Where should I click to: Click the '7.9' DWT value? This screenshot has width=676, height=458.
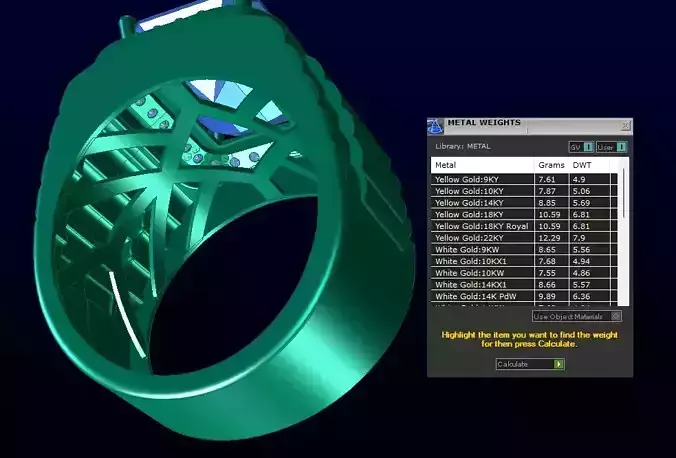pyautogui.click(x=579, y=238)
